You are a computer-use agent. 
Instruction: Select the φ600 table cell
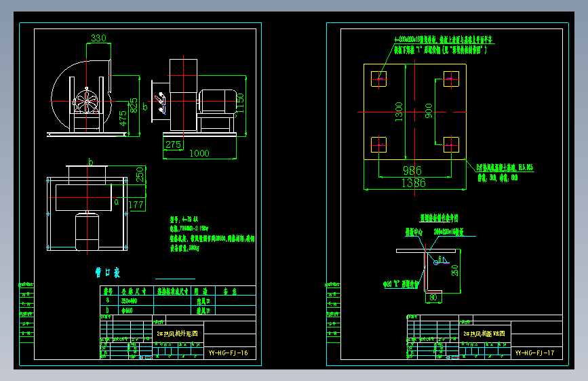tap(127, 310)
